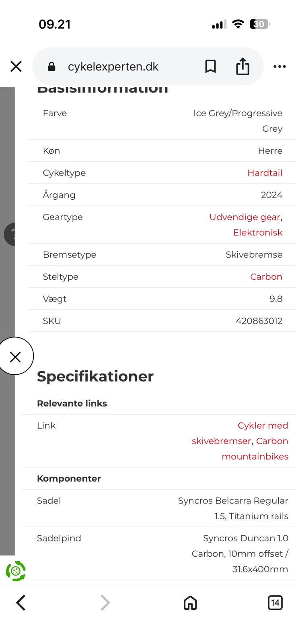Open the Hardtail cykeltype link
The width and height of the screenshot is (296, 644).
[x=265, y=173]
